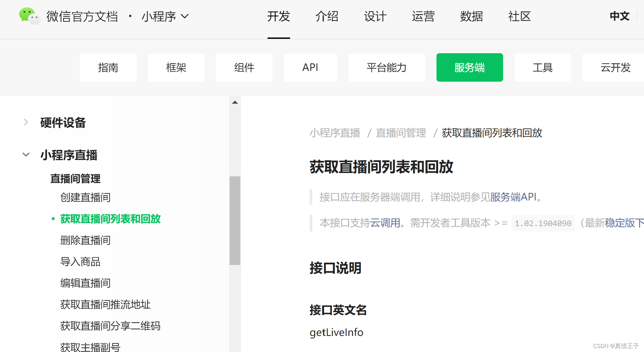Select the 开发 top navigation tab
This screenshot has width=644, height=352.
278,16
